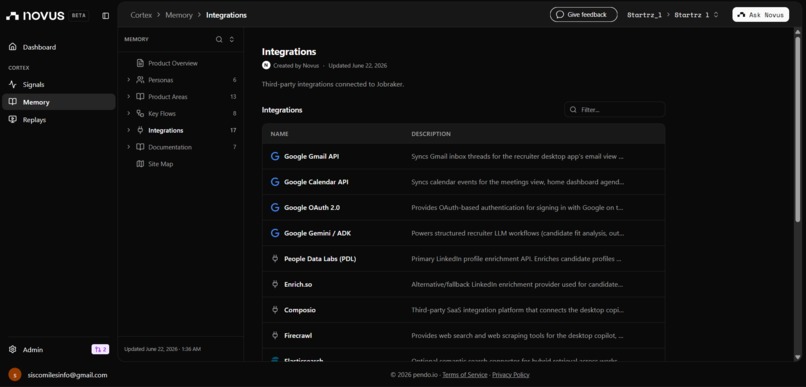Screen dimensions: 806x387
Task: Open Replays in the sidebar
Action: click(x=59, y=119)
